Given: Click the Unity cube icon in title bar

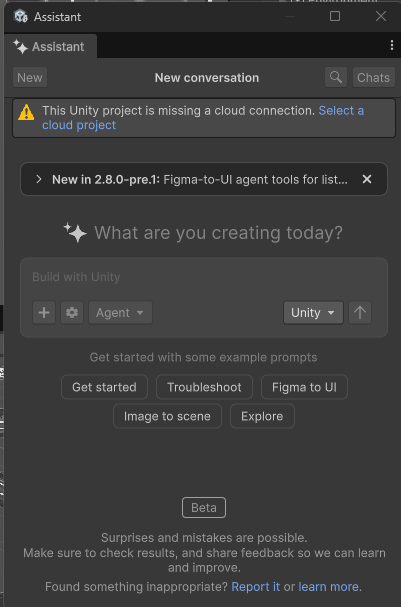Looking at the screenshot, I should 21,16.
